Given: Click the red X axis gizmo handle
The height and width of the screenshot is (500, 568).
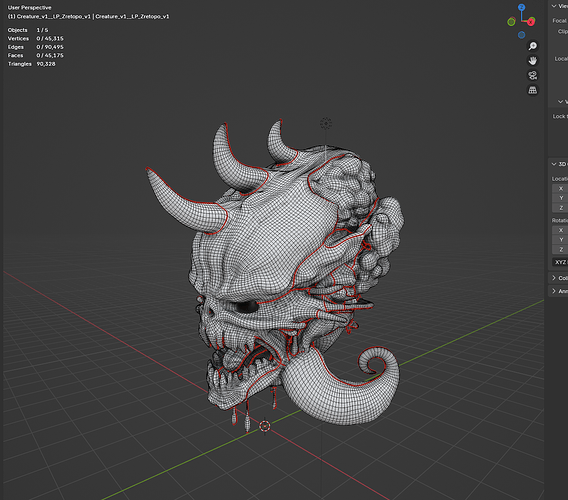Looking at the screenshot, I should pos(531,22).
